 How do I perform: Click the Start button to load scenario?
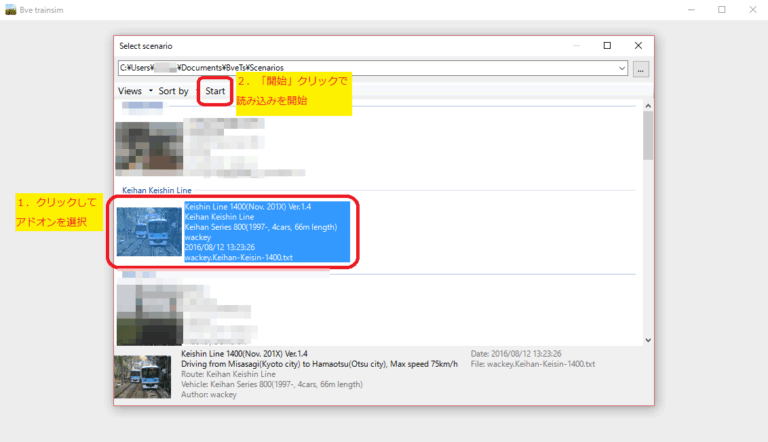pyautogui.click(x=215, y=90)
